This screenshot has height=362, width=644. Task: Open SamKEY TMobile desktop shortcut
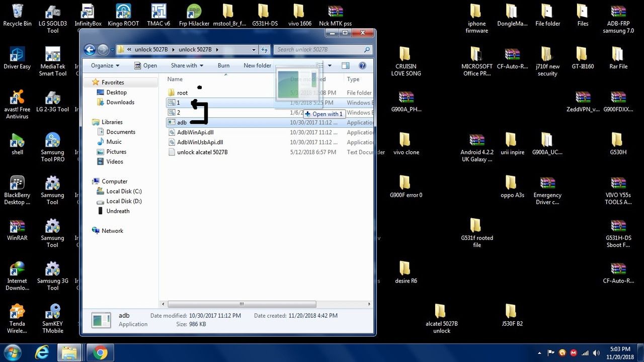pyautogui.click(x=53, y=319)
